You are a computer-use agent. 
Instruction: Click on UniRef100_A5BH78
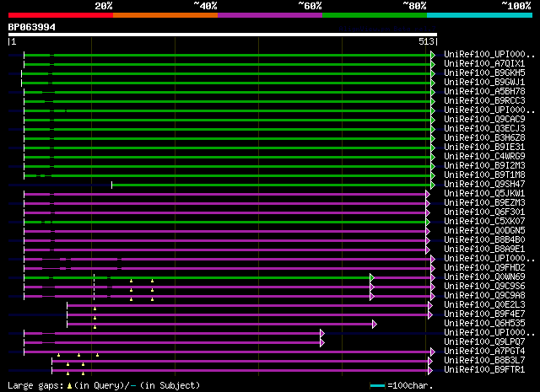(484, 92)
